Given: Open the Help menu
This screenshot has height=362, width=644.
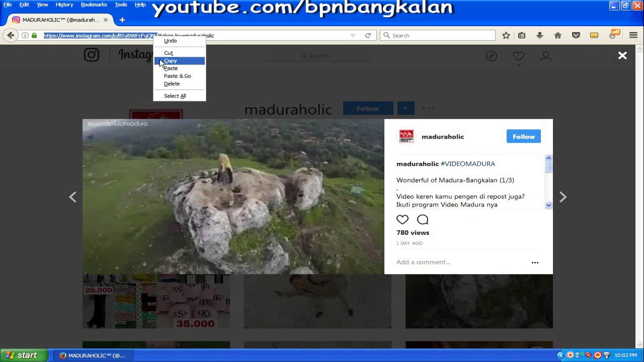Looking at the screenshot, I should [x=140, y=5].
